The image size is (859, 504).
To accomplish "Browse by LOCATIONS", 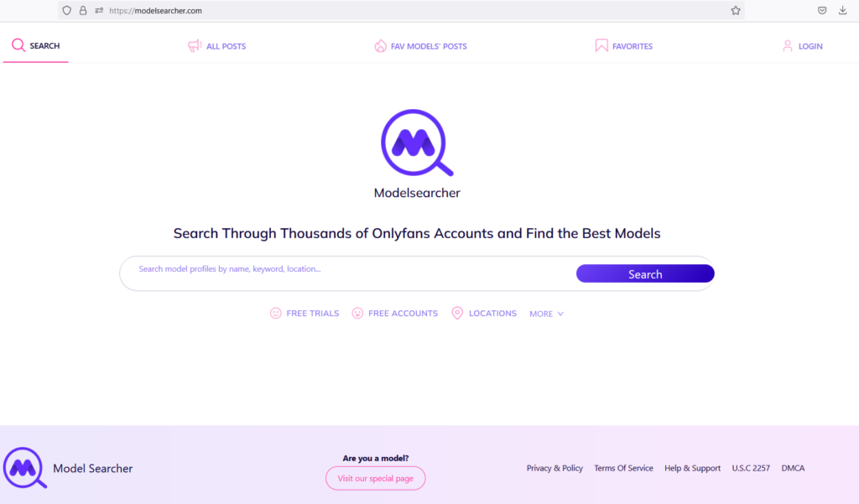I will tap(484, 314).
